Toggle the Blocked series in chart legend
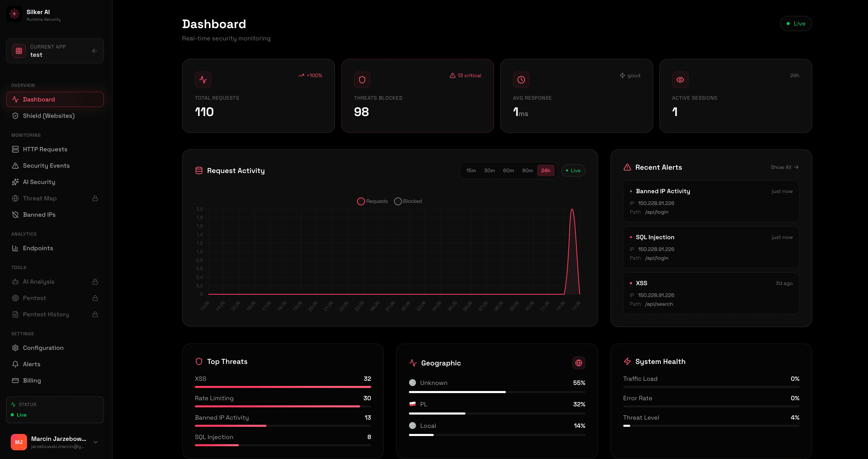 pyautogui.click(x=408, y=201)
